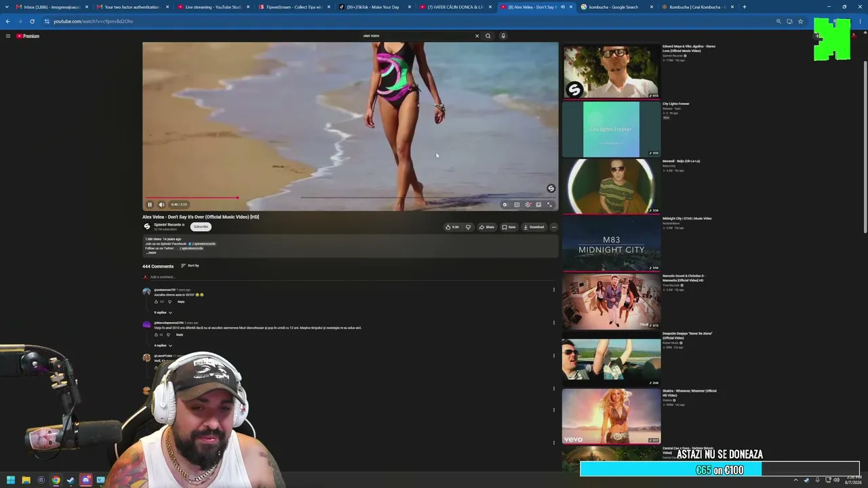Viewport: 868px width, 488px height.
Task: Close the Alex Velea browser tab
Action: (x=571, y=7)
